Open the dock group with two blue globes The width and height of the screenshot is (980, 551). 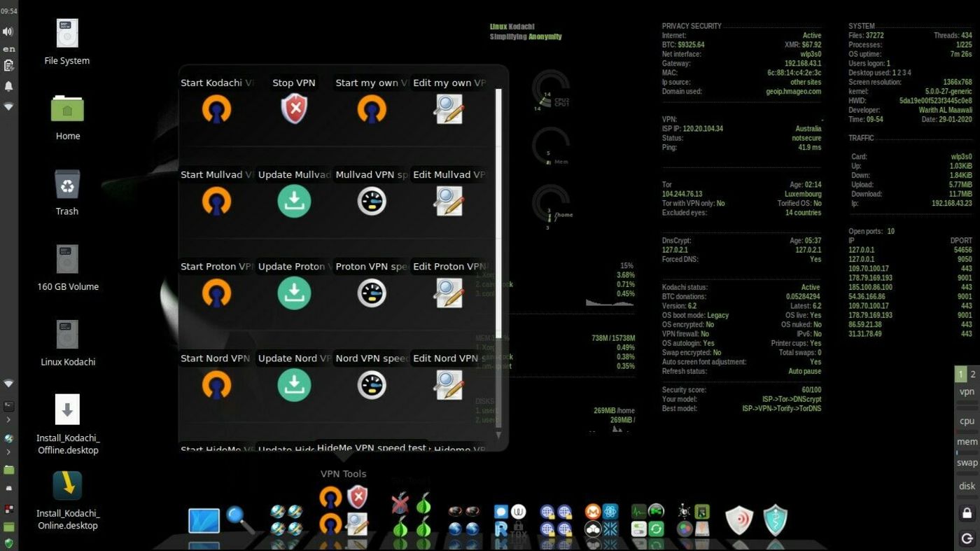coord(463,520)
